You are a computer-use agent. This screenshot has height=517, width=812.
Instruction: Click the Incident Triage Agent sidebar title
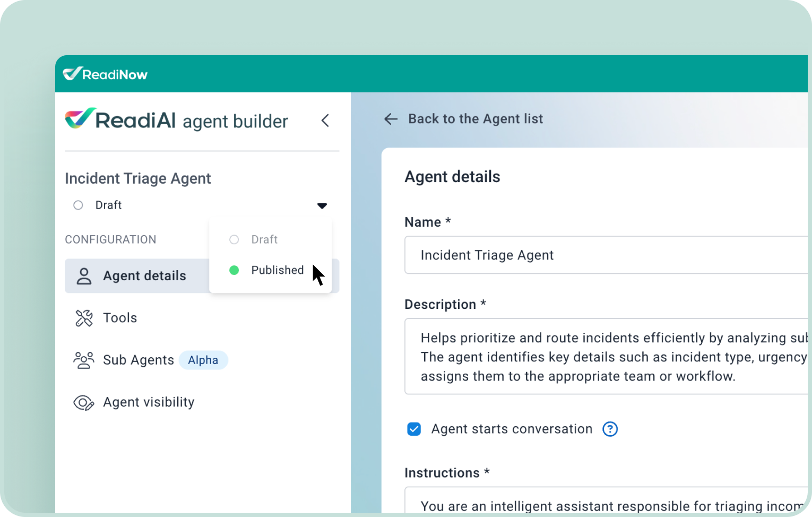click(x=138, y=178)
